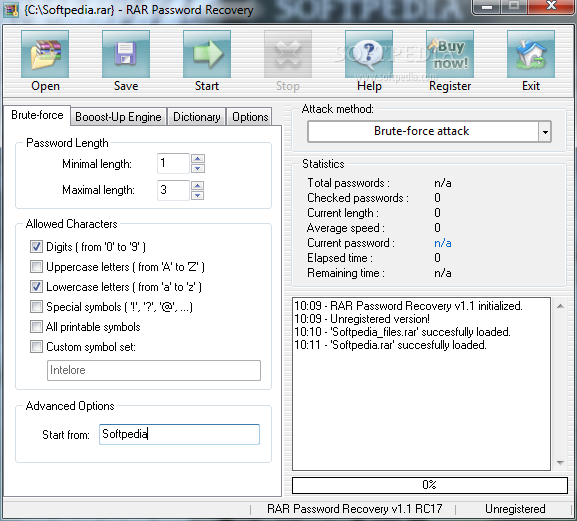Select the 'Softpedia.rar' succesfully loaded log line
The height and width of the screenshot is (521, 577).
(390, 345)
